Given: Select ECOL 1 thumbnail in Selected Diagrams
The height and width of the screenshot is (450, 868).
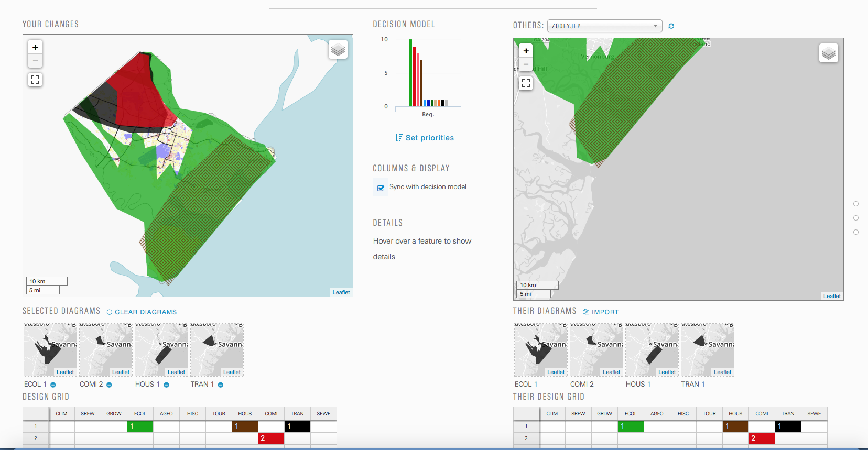Looking at the screenshot, I should (50, 350).
